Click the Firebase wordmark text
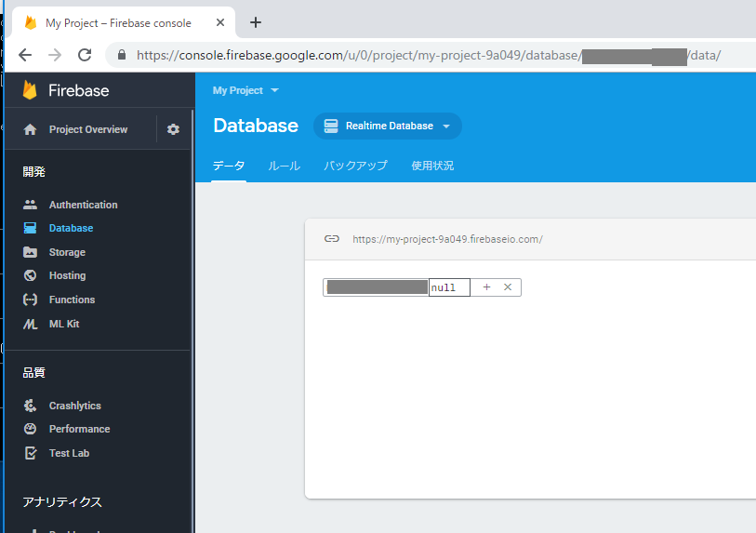756x533 pixels. (79, 90)
